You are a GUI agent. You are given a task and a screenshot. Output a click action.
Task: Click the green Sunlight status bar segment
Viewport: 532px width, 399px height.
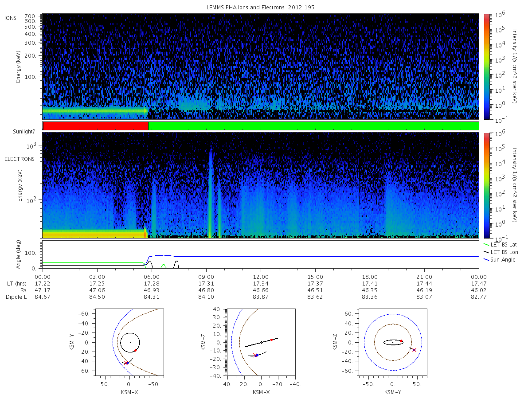pos(313,126)
